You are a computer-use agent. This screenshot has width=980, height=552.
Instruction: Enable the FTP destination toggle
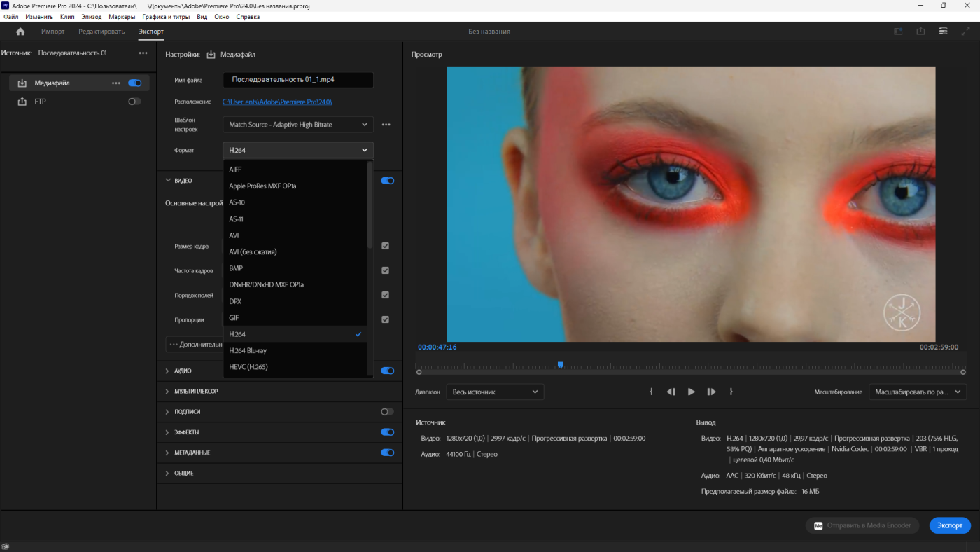pyautogui.click(x=134, y=102)
